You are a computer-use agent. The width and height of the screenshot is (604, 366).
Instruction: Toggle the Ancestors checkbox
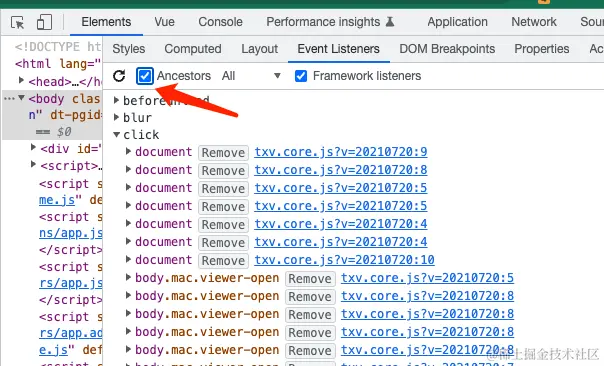(x=145, y=76)
